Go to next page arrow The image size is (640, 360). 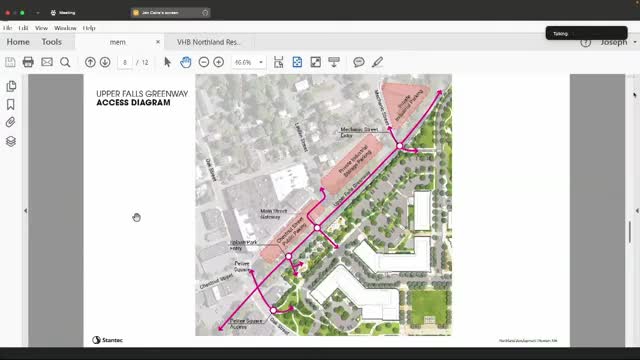point(105,62)
